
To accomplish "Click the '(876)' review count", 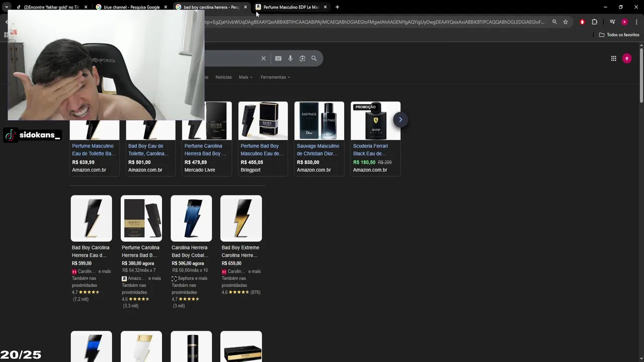I will [255, 292].
